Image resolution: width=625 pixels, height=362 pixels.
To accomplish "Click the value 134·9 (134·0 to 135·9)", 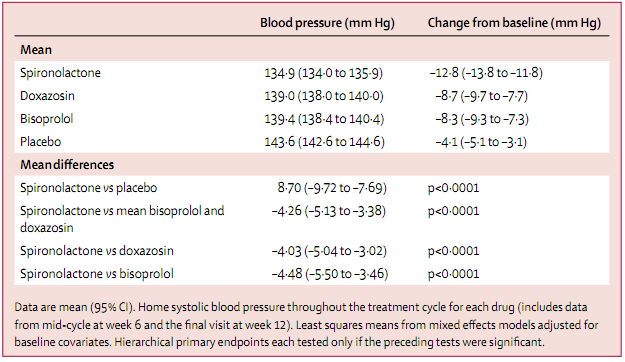I will click(x=324, y=73).
